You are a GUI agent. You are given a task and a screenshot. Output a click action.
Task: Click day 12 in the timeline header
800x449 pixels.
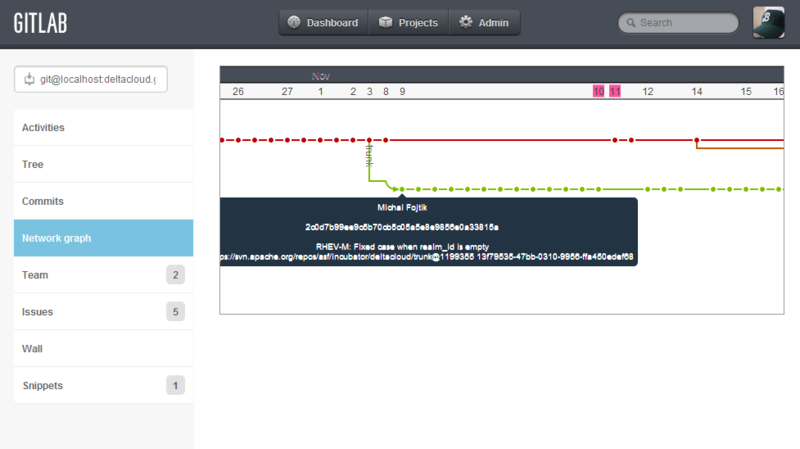pyautogui.click(x=647, y=91)
